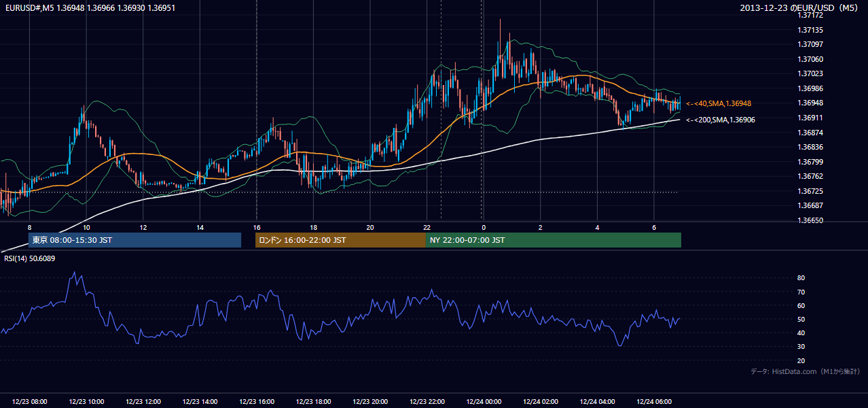Image resolution: width=868 pixels, height=408 pixels.
Task: Click the 12/23 14:00 bottom time label
Action: (200, 402)
